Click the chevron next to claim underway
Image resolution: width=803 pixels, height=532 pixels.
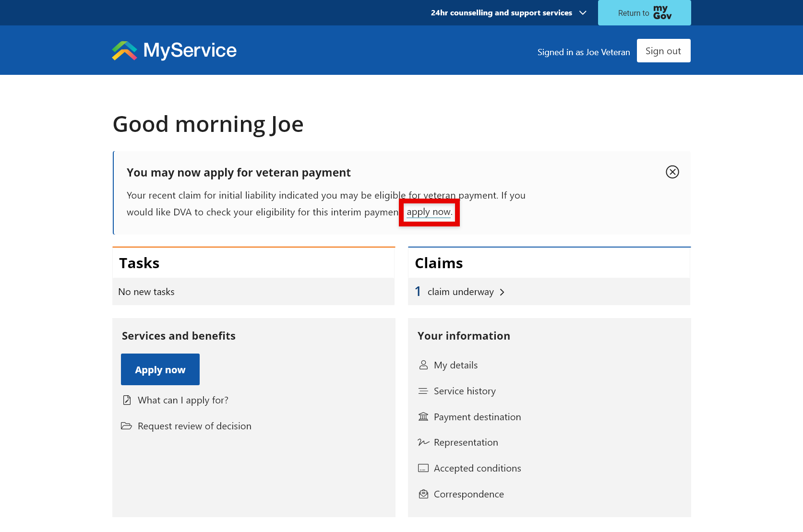(x=502, y=292)
